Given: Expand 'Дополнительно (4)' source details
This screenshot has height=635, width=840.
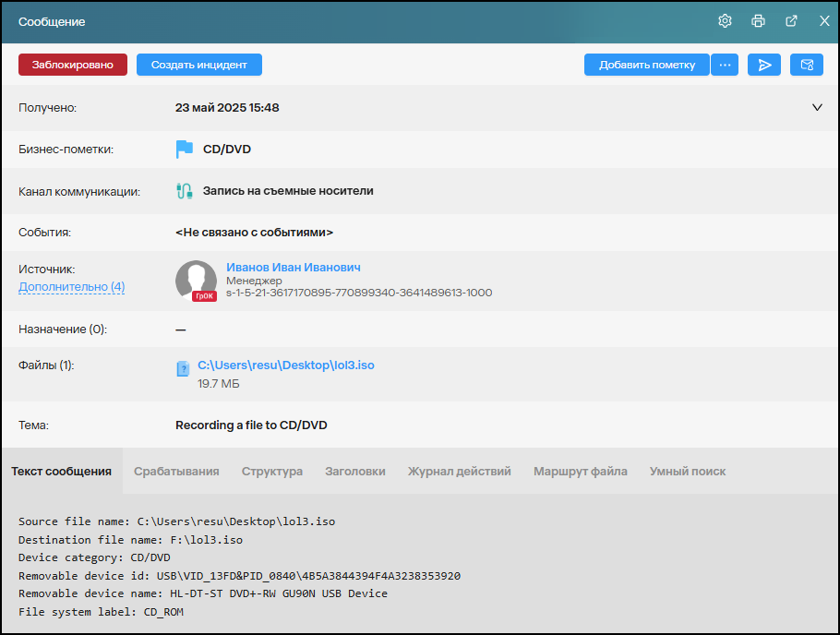Looking at the screenshot, I should (x=72, y=287).
